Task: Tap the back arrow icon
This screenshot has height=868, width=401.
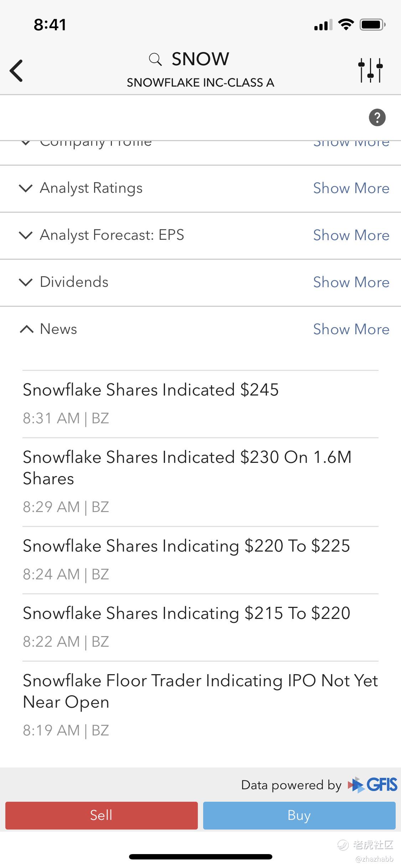Action: (x=17, y=71)
